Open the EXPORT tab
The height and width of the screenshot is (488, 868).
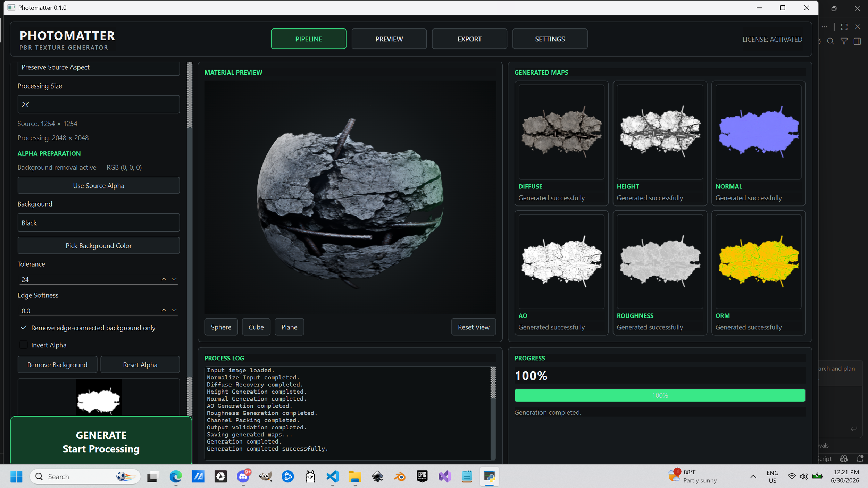469,39
